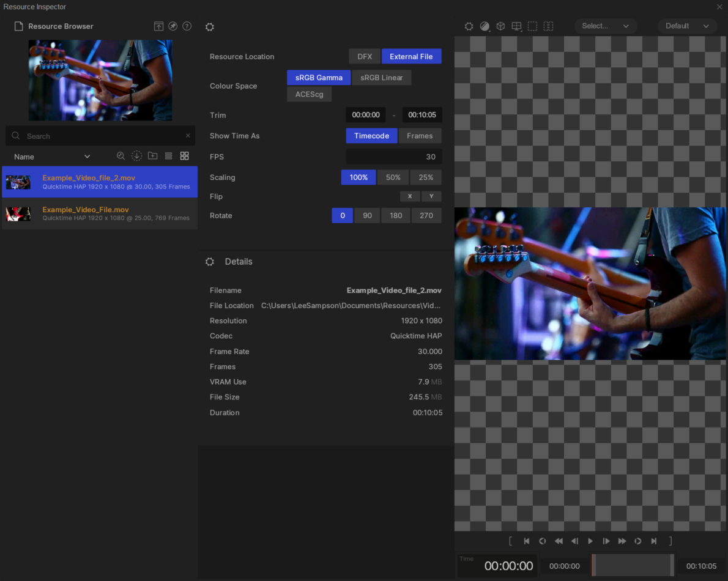Open the Select... dropdown above the preview
The width and height of the screenshot is (728, 581).
click(606, 26)
